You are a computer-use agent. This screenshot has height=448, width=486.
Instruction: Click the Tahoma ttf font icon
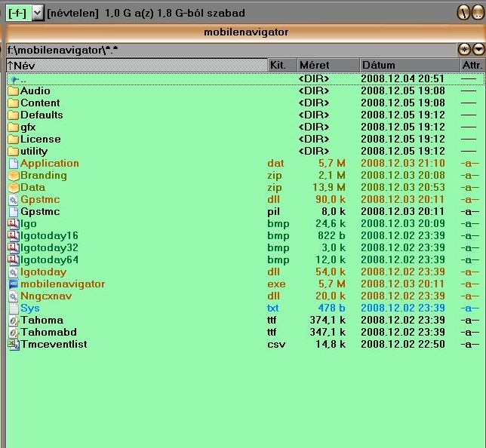14,321
